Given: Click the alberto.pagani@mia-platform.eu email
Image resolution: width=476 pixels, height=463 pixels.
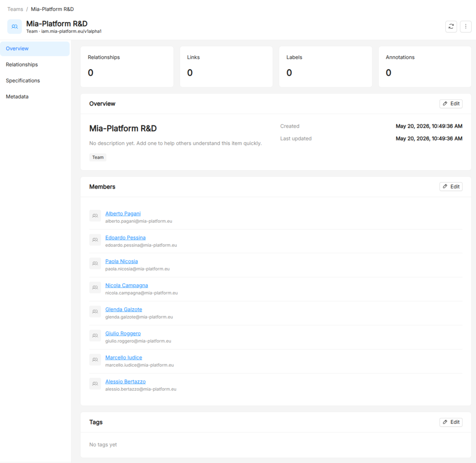Looking at the screenshot, I should coord(139,221).
